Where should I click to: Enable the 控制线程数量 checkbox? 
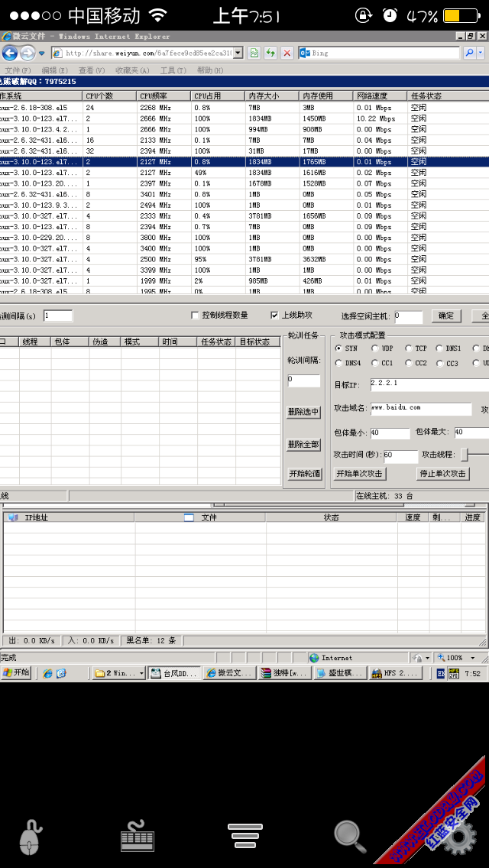[x=196, y=316]
